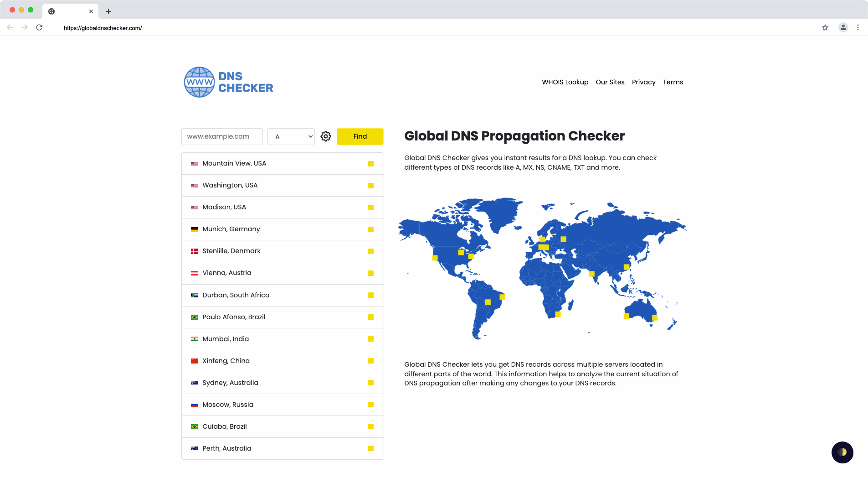Navigate to the Terms page
868x478 pixels.
pyautogui.click(x=673, y=82)
